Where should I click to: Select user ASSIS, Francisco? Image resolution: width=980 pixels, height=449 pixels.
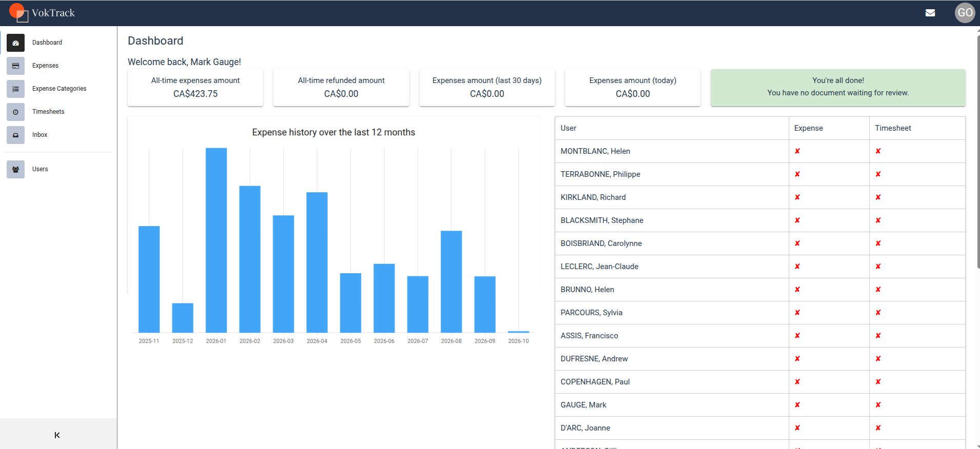pos(589,336)
